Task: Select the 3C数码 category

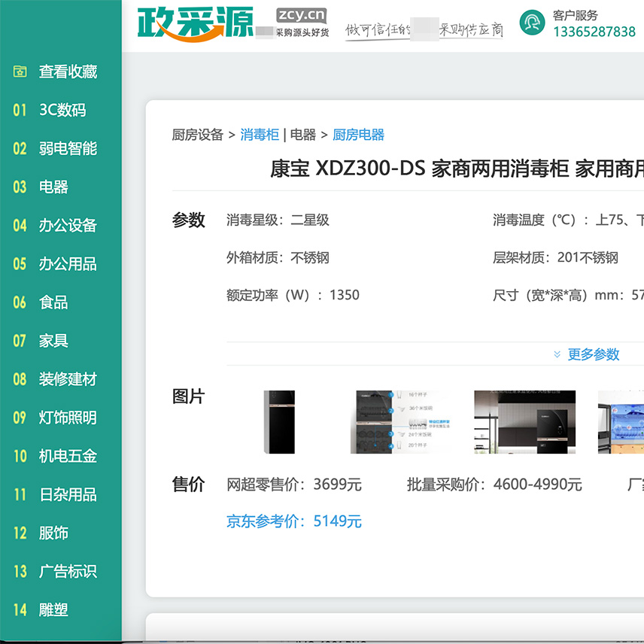Action: click(x=62, y=110)
